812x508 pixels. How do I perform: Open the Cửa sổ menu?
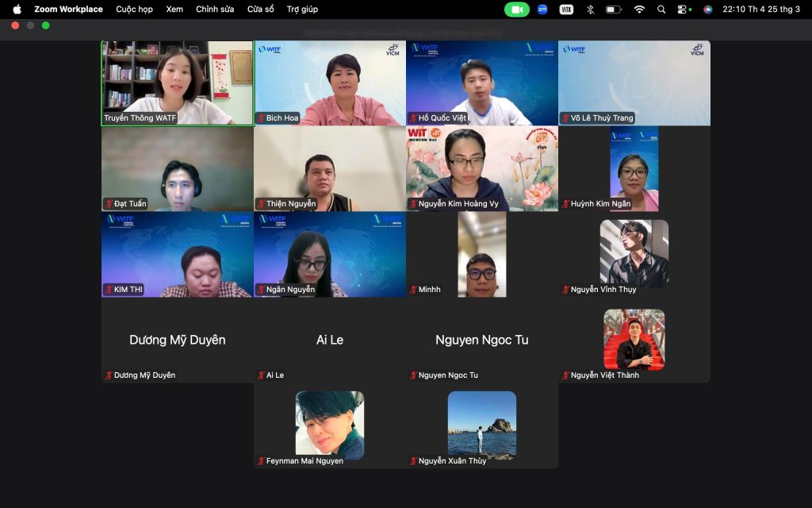click(x=260, y=10)
